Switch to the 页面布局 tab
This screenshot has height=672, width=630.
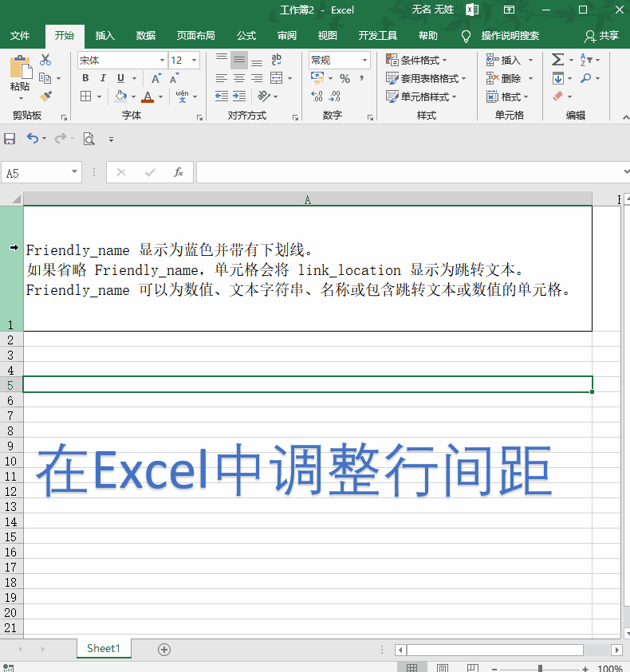click(x=195, y=36)
